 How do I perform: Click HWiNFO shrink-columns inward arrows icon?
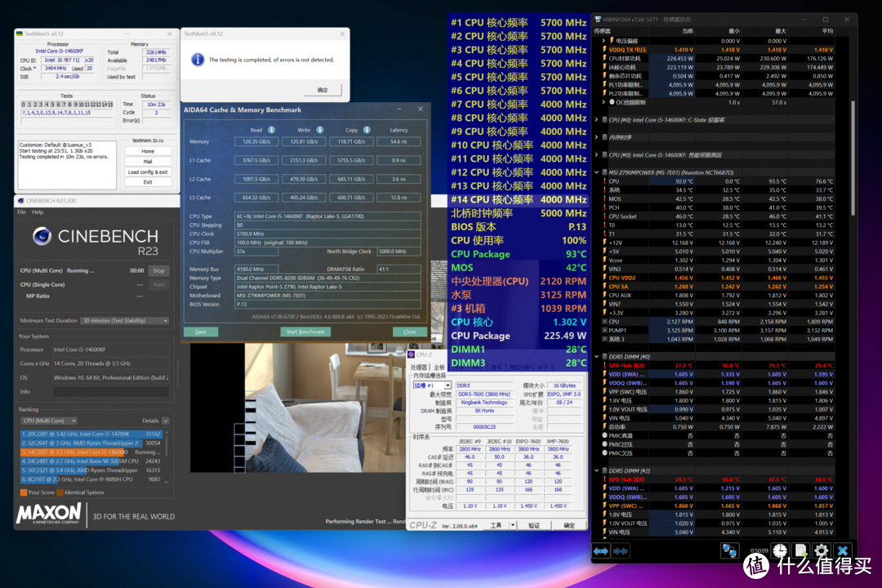(621, 551)
